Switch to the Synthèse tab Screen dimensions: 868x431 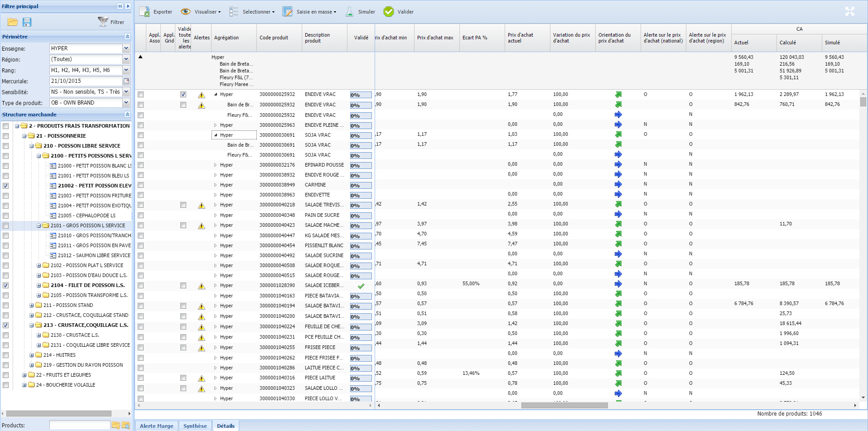[x=195, y=426]
